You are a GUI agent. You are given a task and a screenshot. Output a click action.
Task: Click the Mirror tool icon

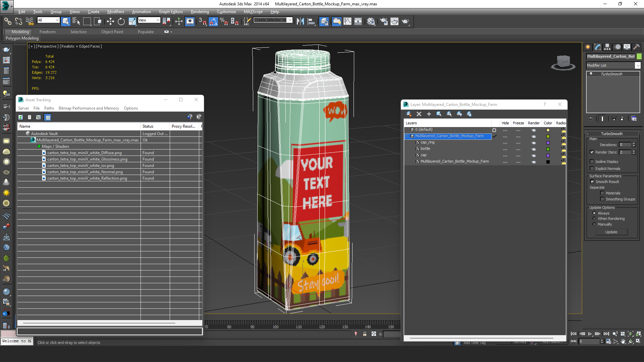[x=300, y=21]
